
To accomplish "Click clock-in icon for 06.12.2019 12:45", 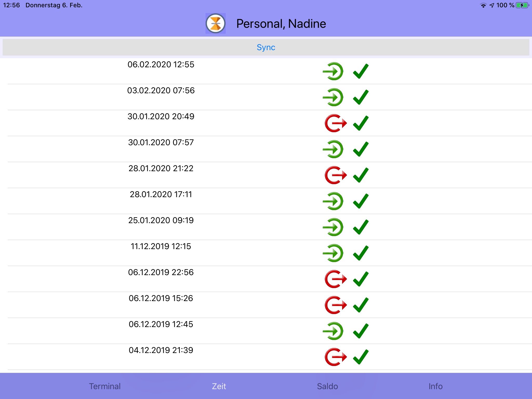I will pyautogui.click(x=333, y=331).
